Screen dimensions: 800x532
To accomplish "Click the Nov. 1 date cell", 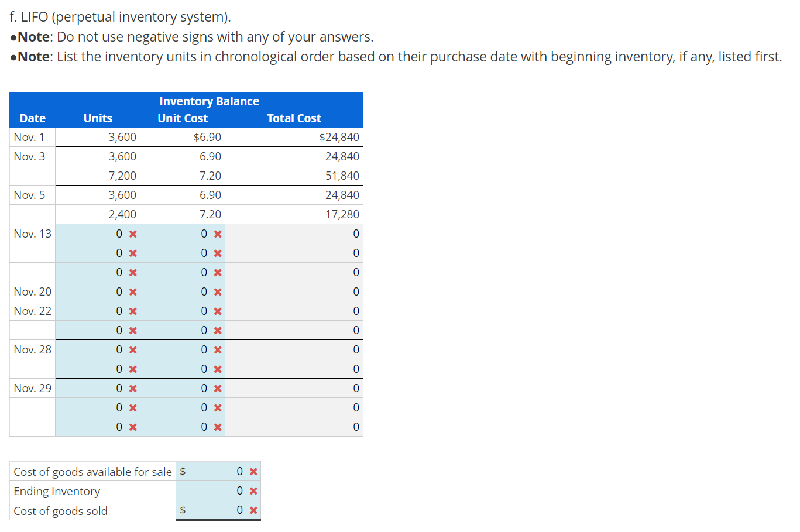I will coord(29,136).
